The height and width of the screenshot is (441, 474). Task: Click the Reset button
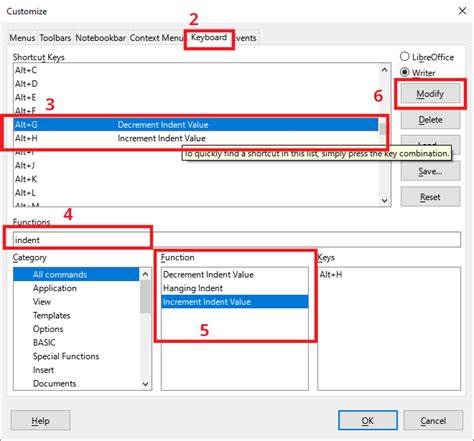430,197
